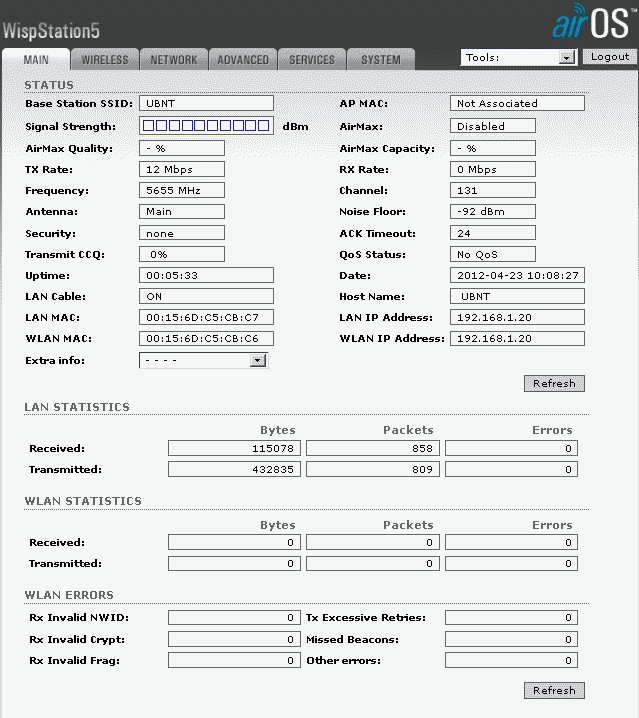Click the Tx Excessive Retries value field

coord(511,618)
